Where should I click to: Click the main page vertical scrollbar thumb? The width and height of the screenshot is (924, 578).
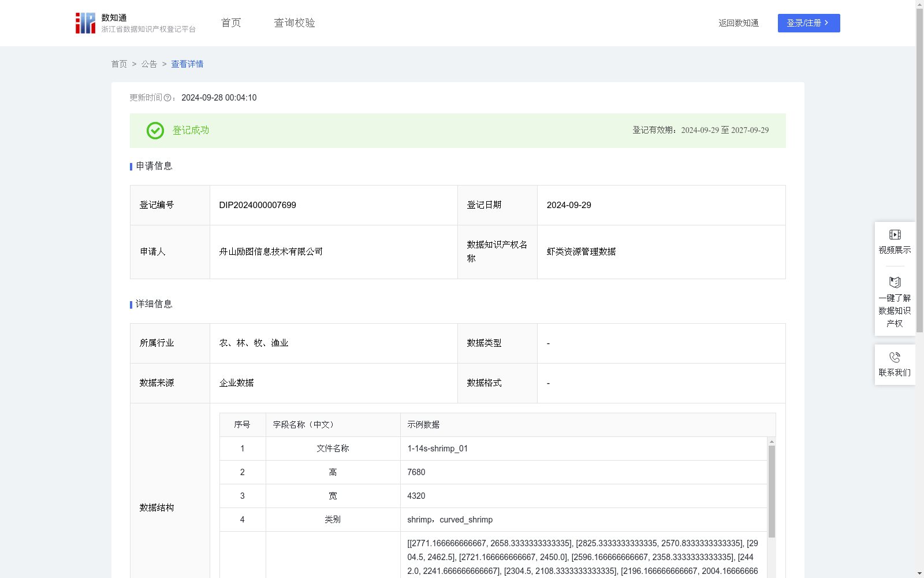coord(919,171)
